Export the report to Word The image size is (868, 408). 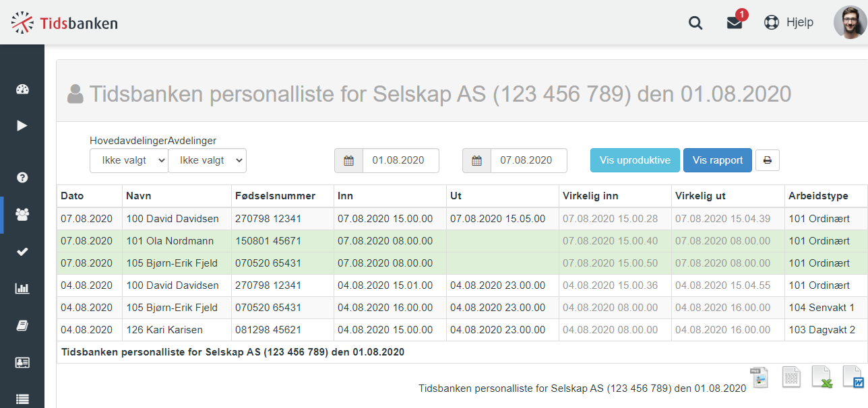(x=853, y=378)
